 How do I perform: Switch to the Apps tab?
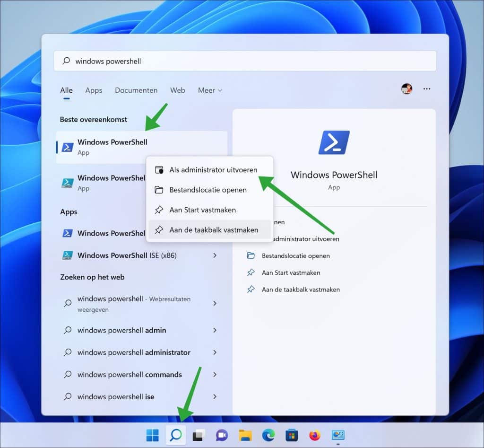94,90
